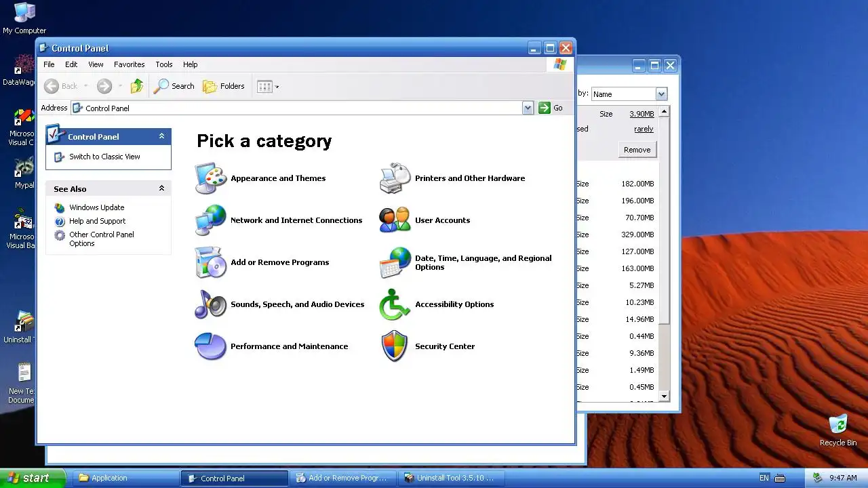Select 329.00MB size entry
This screenshot has width=868, height=488.
click(x=637, y=235)
